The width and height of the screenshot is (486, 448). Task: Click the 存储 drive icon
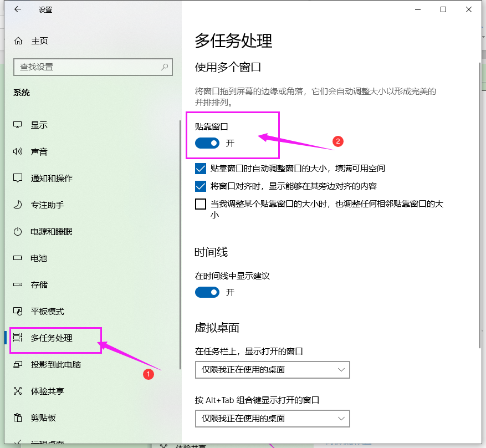18,284
